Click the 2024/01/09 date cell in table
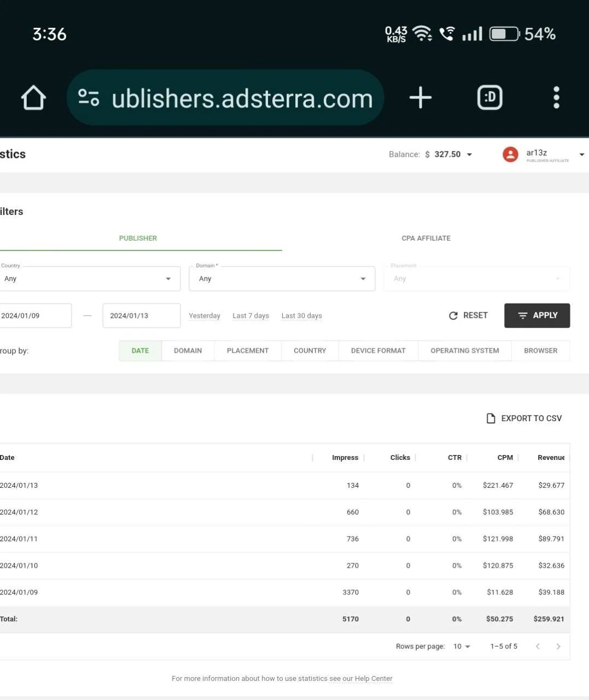Viewport: 589px width, 700px height. tap(19, 593)
